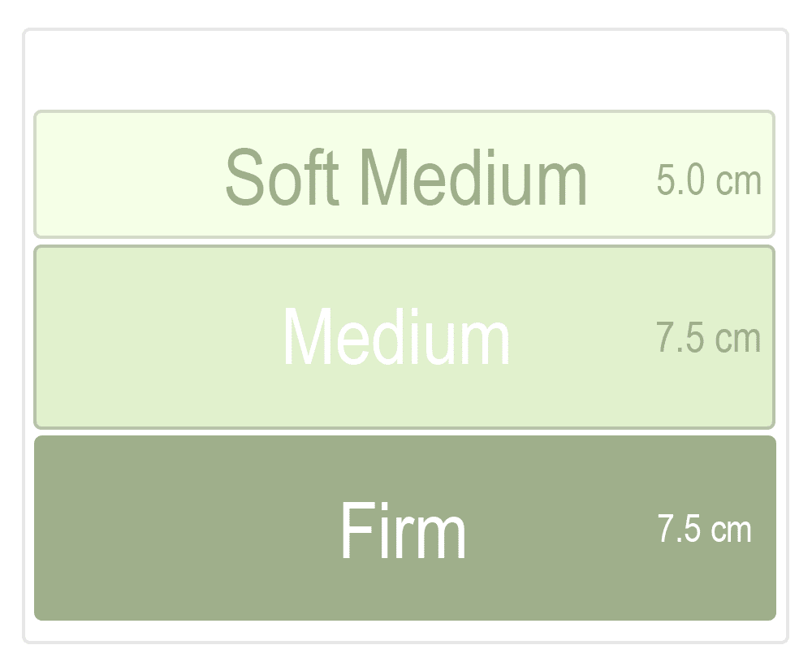Click the blank left side of Soft Medium layer
Viewport: 812px width, 671px height.
pos(122,175)
